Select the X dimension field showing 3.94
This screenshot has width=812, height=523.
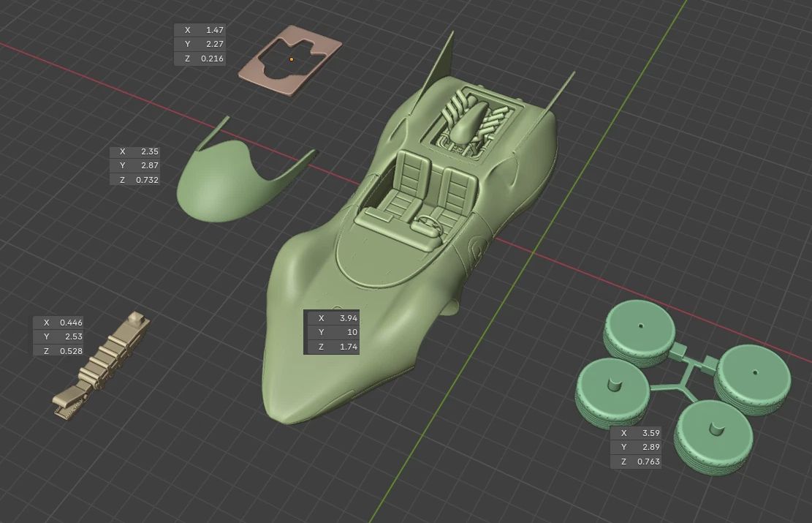coord(333,318)
